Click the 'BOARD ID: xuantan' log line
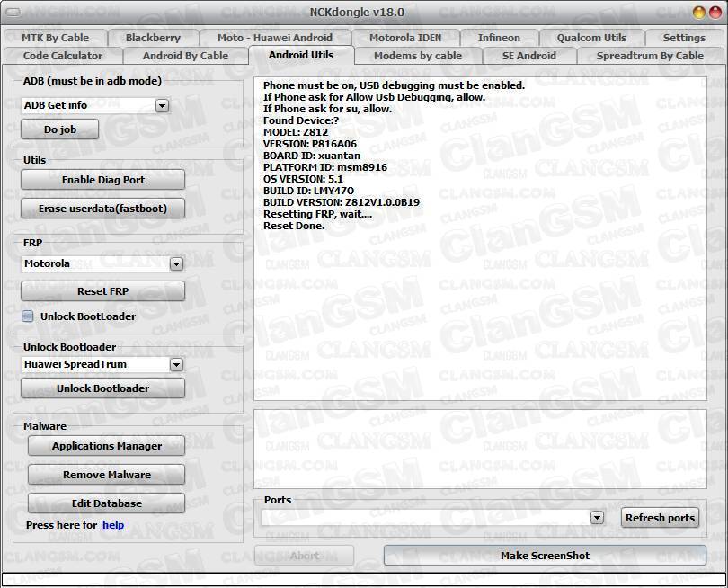 [x=312, y=156]
